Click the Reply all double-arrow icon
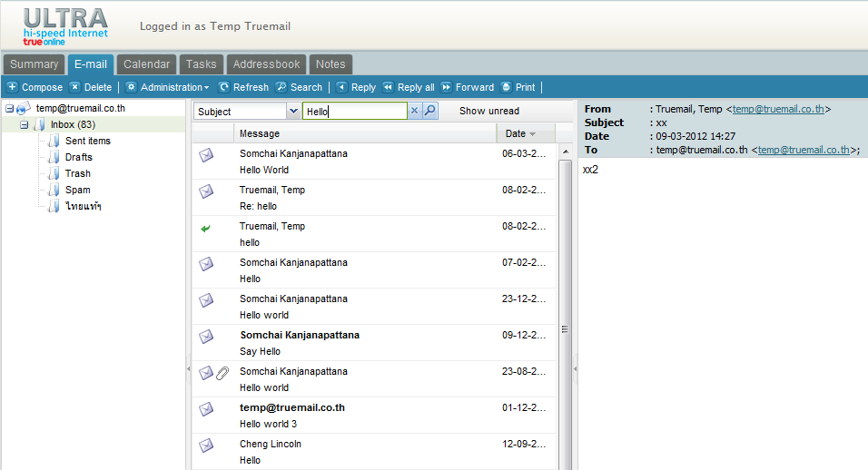The height and width of the screenshot is (470, 868). click(x=388, y=87)
